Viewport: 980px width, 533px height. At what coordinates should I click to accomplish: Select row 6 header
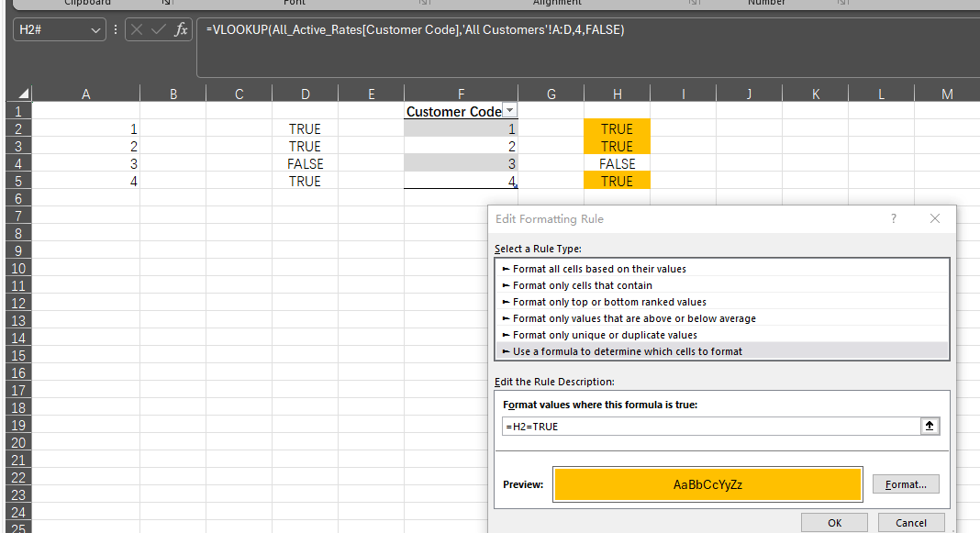18,199
